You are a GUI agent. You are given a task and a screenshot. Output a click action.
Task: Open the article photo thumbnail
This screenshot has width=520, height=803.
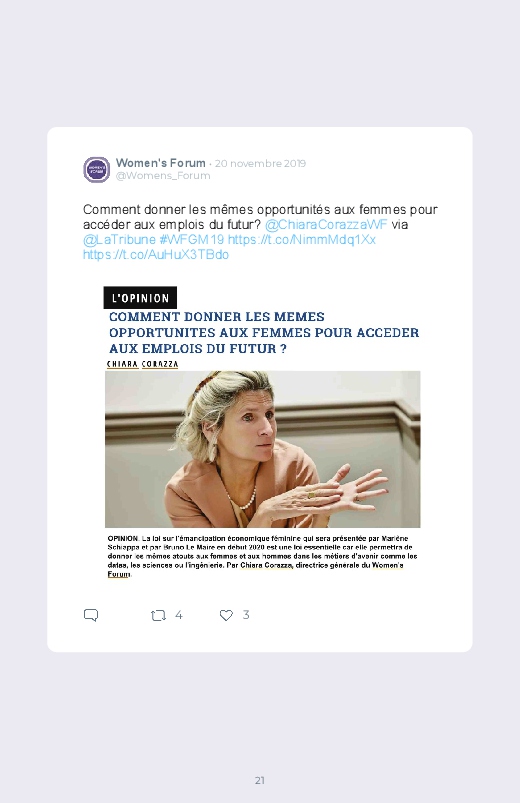(262, 449)
